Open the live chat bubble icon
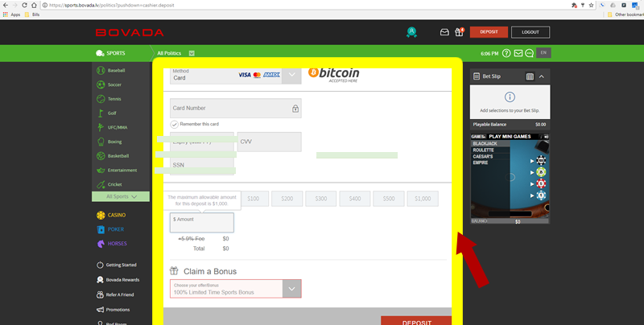Screen dimensions: 644x325 530,53
